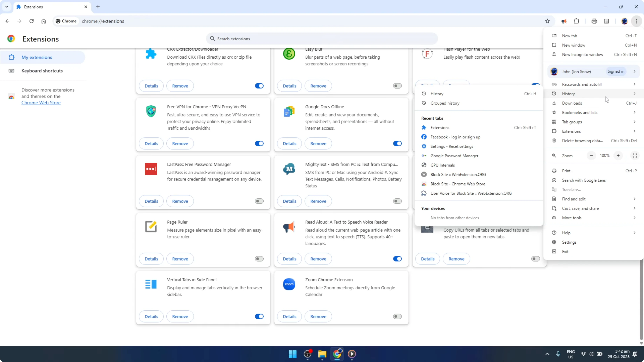Click the Read Aloud megaphone icon
The height and width of the screenshot is (362, 644).
point(289,227)
